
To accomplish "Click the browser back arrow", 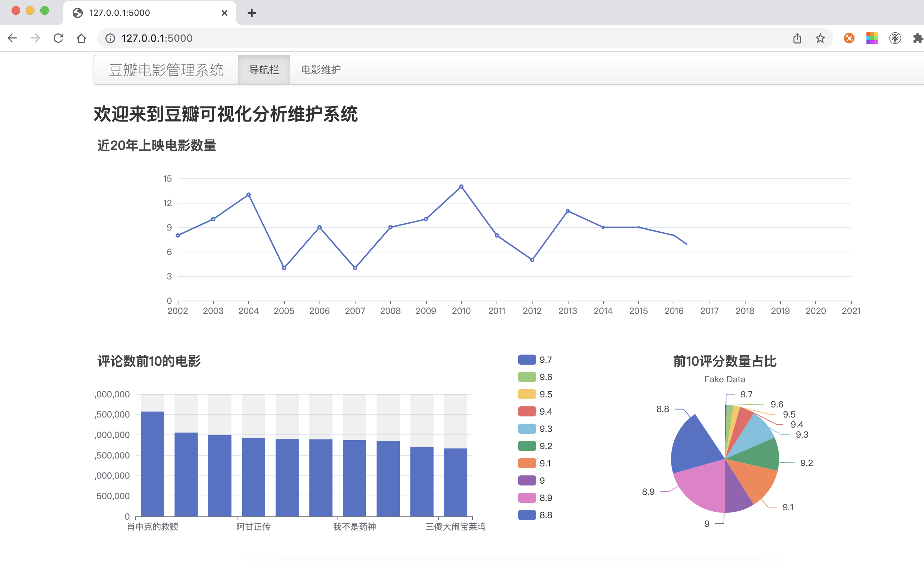I will (x=12, y=38).
